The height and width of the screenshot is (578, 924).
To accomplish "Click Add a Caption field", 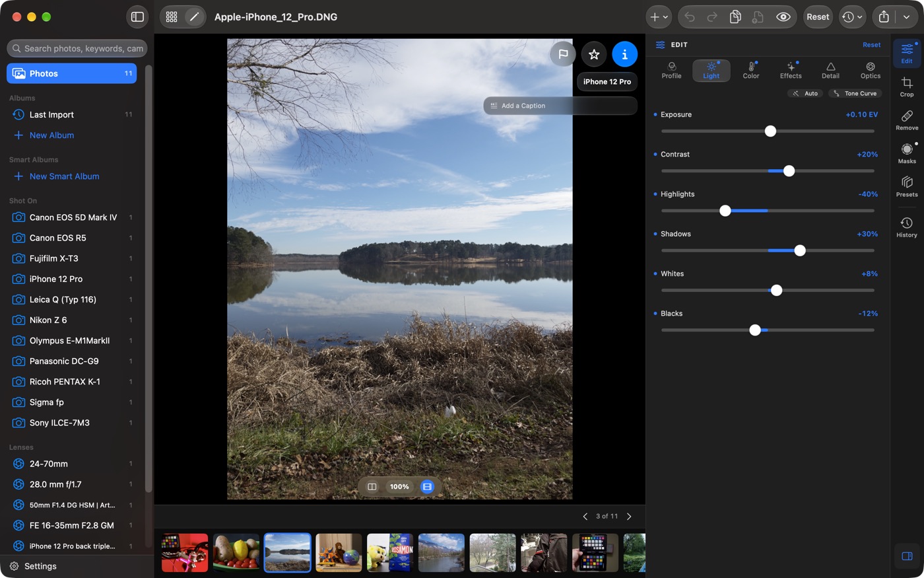I will [560, 106].
